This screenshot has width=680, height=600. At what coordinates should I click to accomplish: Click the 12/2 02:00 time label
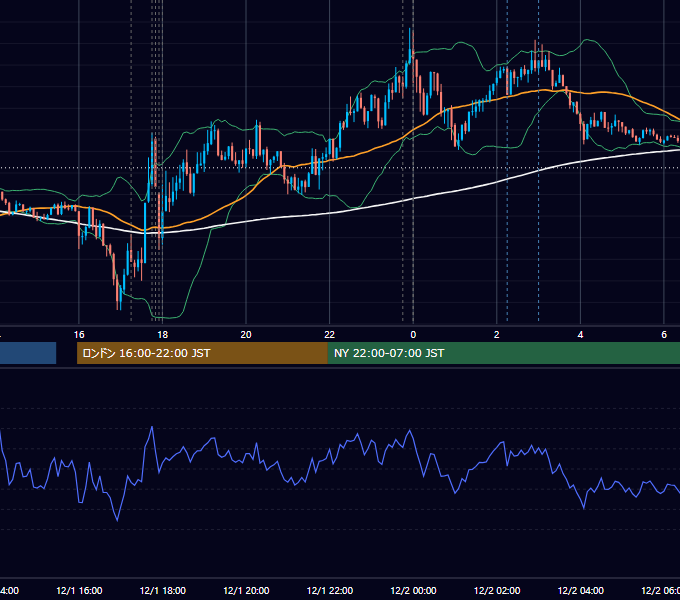(x=497, y=590)
